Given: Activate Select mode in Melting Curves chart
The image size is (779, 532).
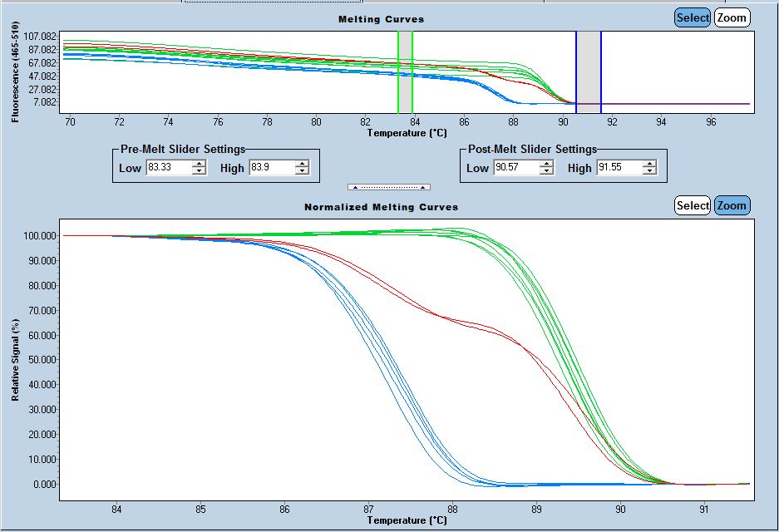Looking at the screenshot, I should 693,17.
